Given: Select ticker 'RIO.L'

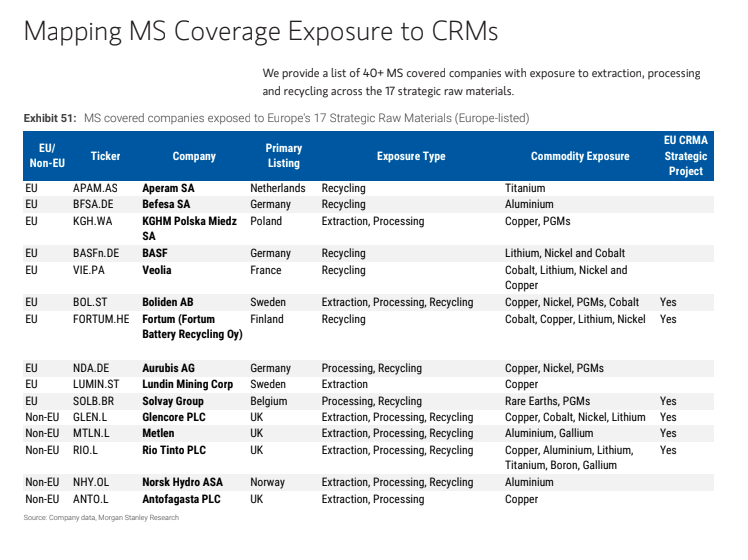Looking at the screenshot, I should point(85,451).
